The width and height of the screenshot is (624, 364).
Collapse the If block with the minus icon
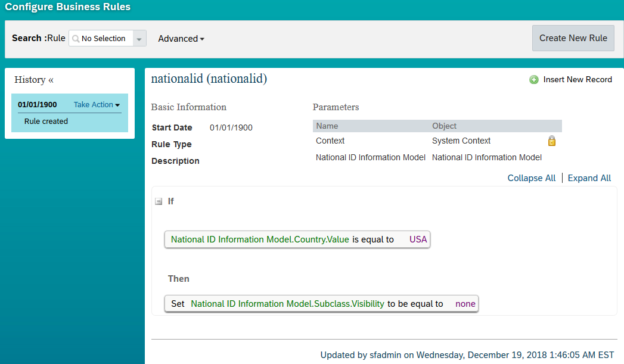coord(159,201)
